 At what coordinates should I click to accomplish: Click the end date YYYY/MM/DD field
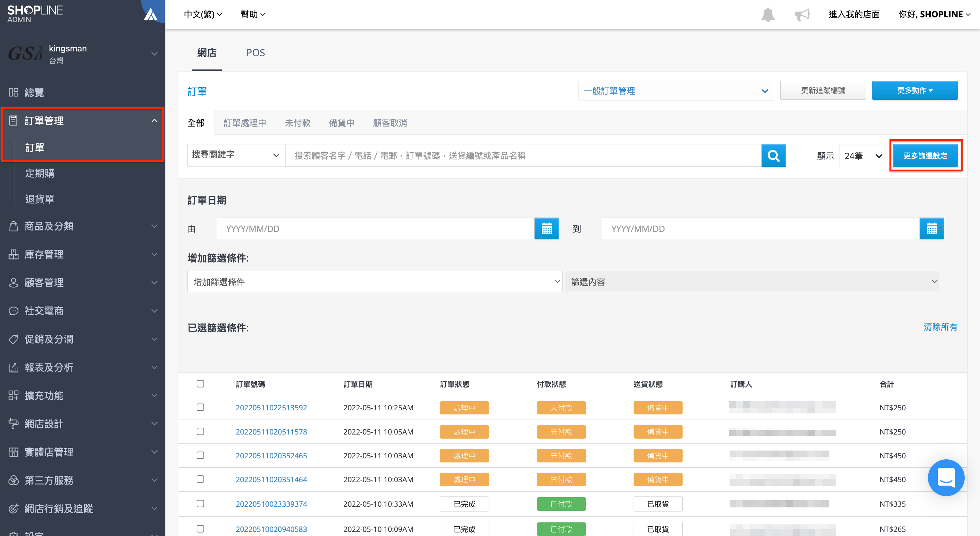pyautogui.click(x=761, y=228)
